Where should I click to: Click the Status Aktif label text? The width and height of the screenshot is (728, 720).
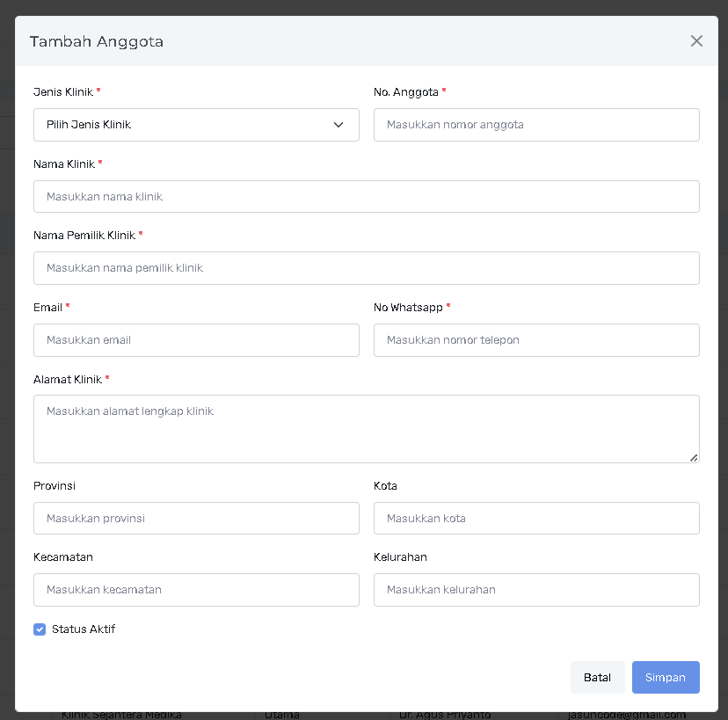[x=84, y=629]
